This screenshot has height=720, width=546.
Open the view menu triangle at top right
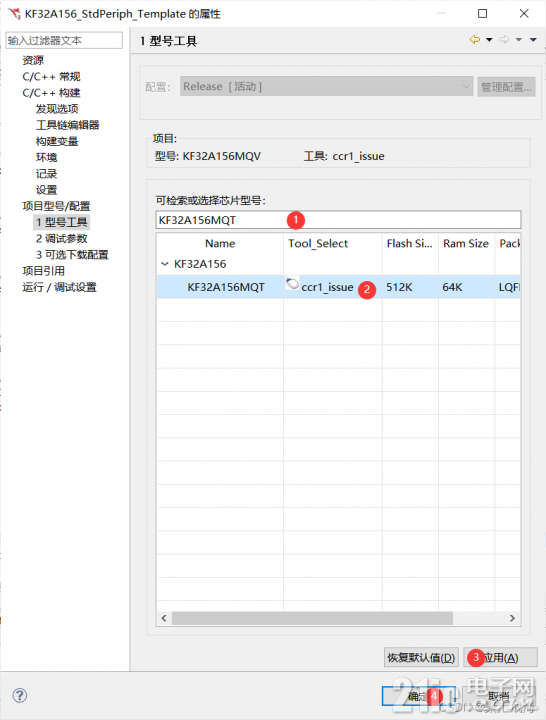click(x=533, y=40)
